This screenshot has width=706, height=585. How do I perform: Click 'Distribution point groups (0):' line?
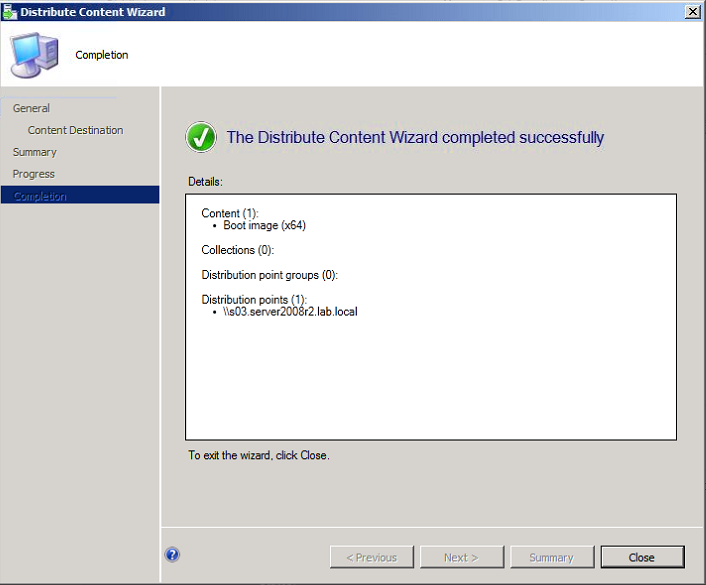(x=269, y=275)
